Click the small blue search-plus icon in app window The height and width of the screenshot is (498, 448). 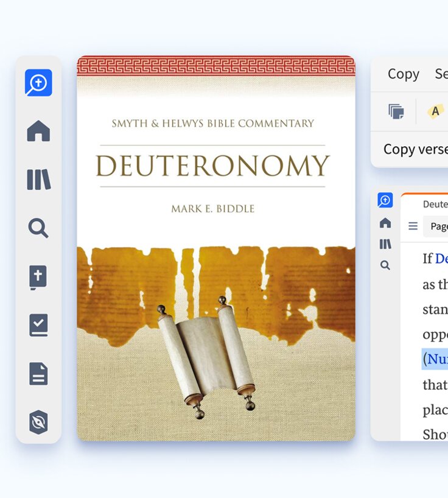point(385,200)
